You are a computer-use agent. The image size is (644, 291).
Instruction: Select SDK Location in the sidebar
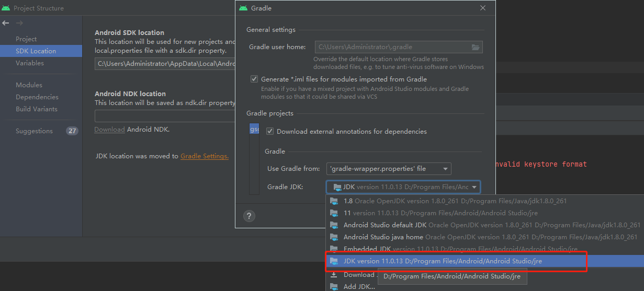(41, 51)
